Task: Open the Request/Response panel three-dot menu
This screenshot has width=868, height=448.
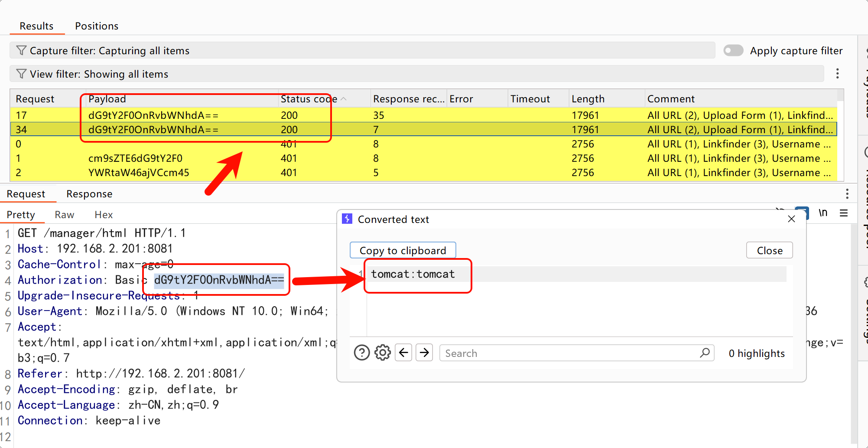Action: 847,193
